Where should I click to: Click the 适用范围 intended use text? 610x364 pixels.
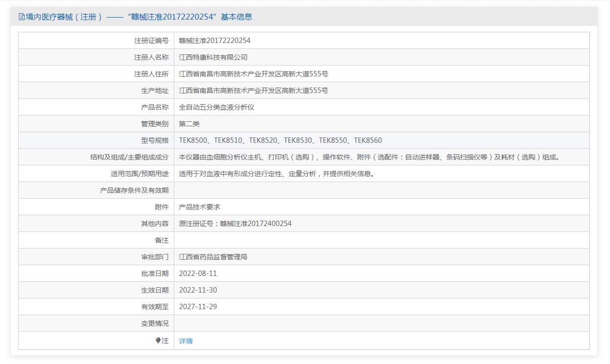click(x=279, y=174)
